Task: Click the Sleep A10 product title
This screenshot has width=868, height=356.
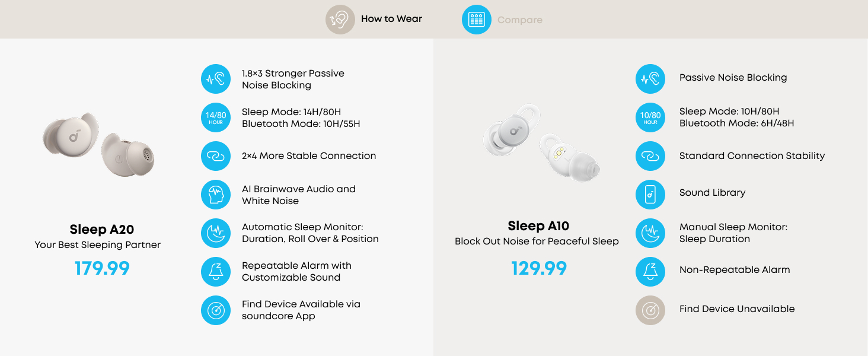Action: [538, 226]
